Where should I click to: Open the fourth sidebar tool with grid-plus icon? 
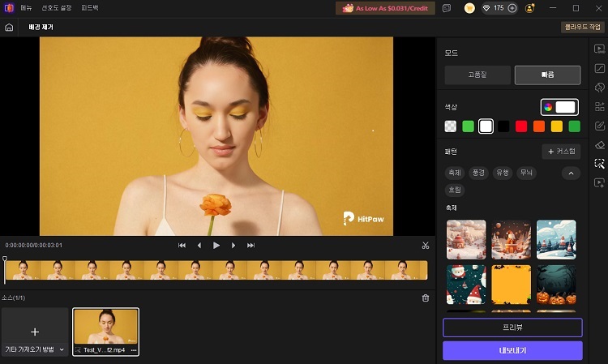point(599,106)
